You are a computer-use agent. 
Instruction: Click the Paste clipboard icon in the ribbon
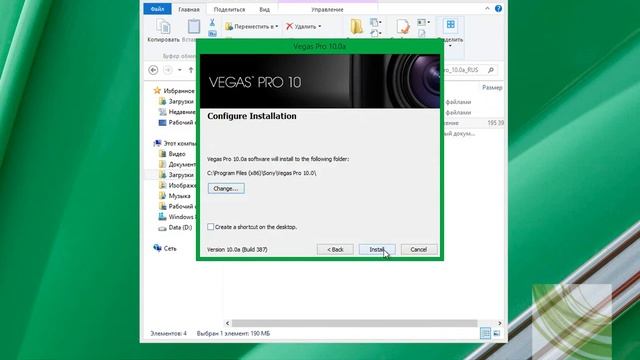coord(193,27)
